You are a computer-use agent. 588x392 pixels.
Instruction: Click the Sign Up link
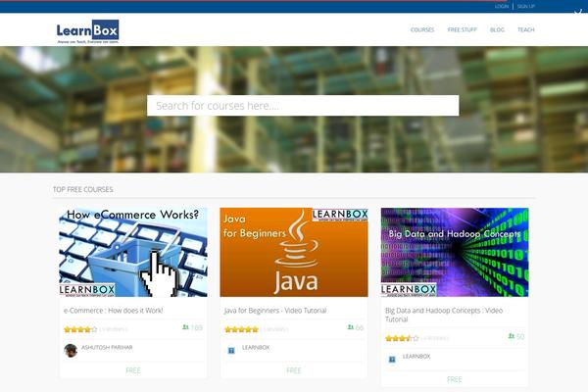(x=525, y=7)
